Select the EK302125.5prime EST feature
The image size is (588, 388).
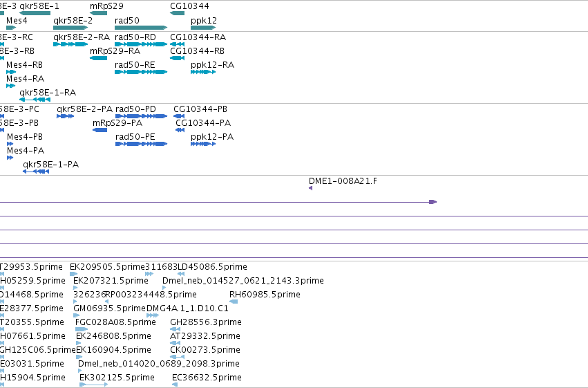[94, 385]
